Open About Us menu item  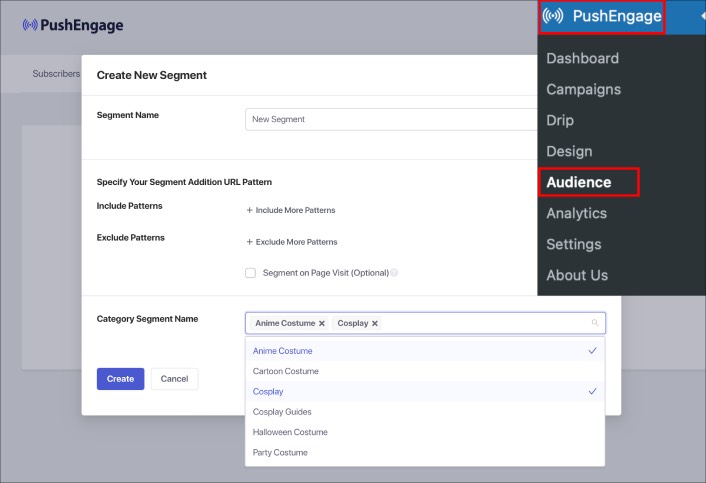[x=577, y=275]
